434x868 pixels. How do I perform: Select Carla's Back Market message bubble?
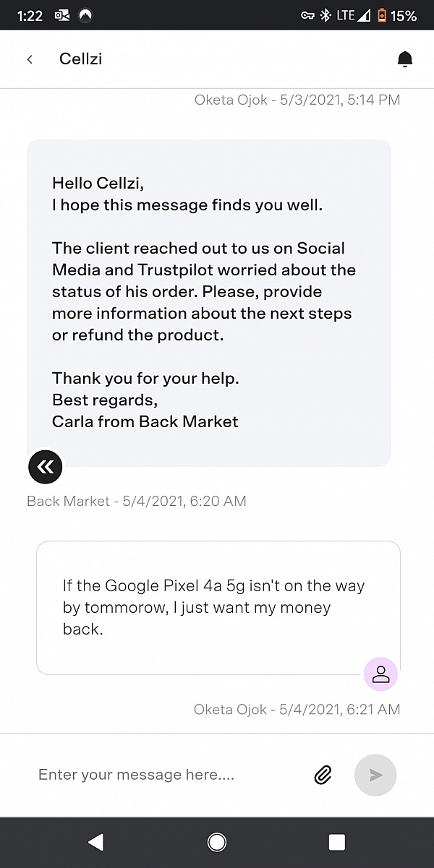coord(209,300)
